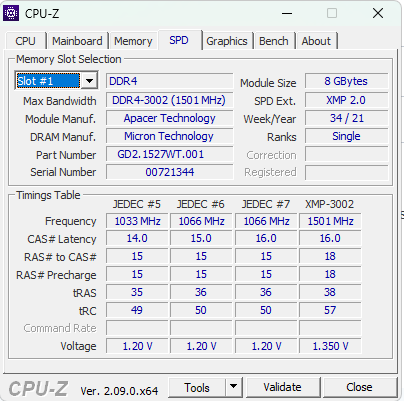Close the window with the X icon
Image resolution: width=404 pixels, height=401 pixels.
pos(378,13)
